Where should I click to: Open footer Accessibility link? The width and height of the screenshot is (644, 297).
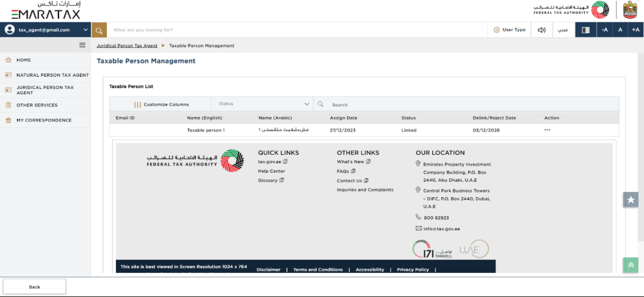pos(370,270)
